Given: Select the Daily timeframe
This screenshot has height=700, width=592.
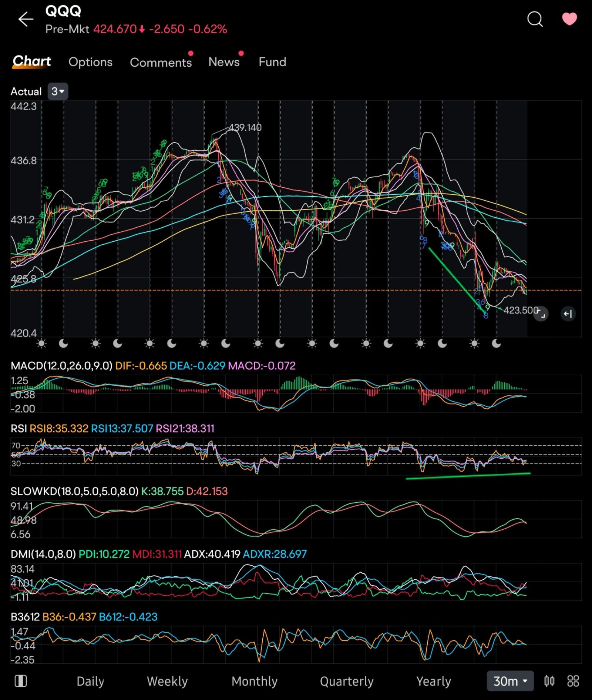Looking at the screenshot, I should (x=90, y=681).
